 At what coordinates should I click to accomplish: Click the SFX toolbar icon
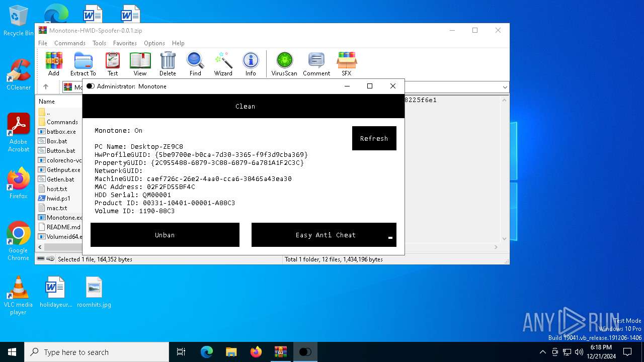347,64
